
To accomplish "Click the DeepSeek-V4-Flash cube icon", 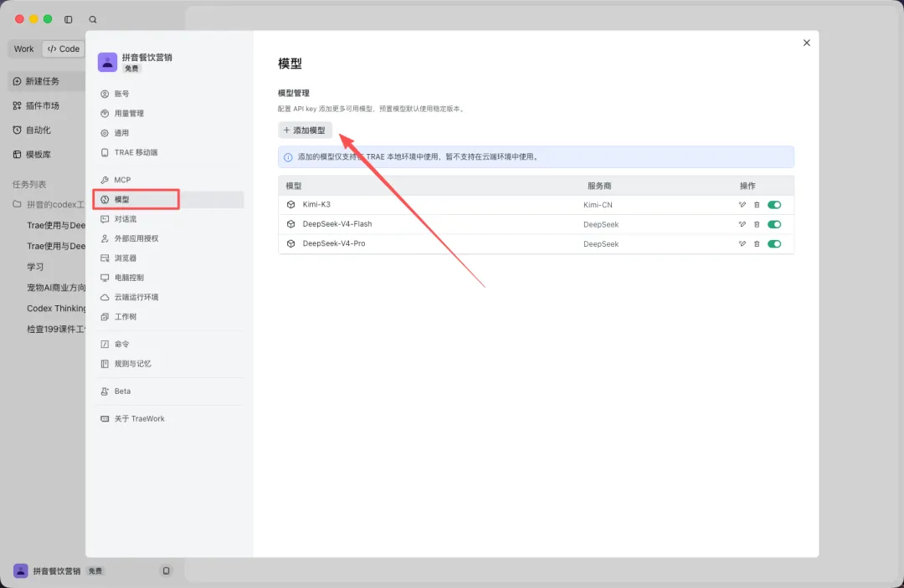I will point(290,224).
